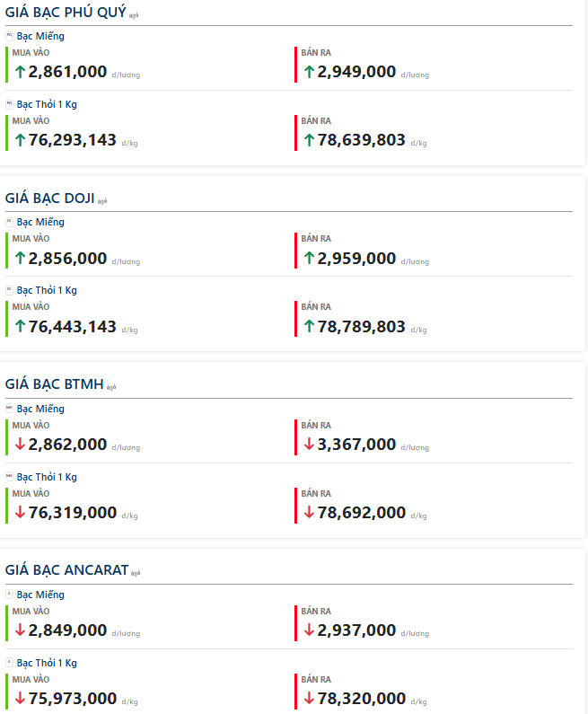
Task: Click the red down arrow before 2,849,000
Action: 20,630
